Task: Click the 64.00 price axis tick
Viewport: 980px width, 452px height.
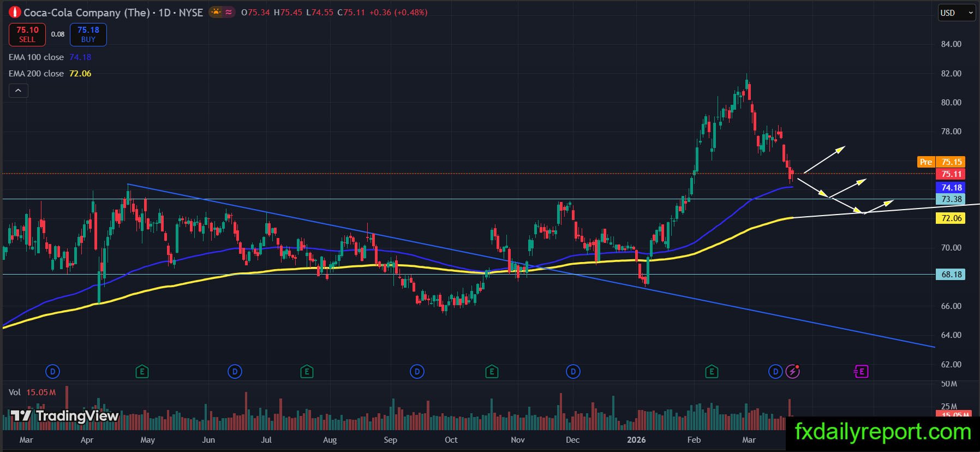Action: coord(951,335)
